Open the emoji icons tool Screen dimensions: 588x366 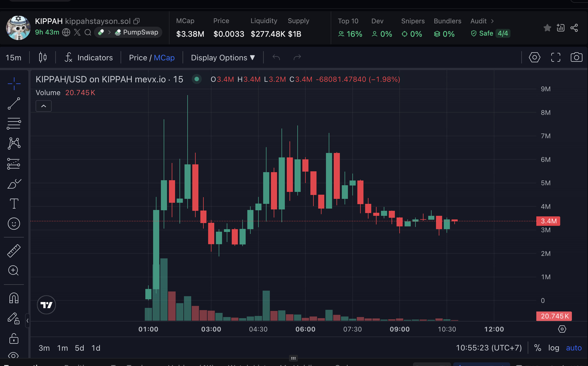coord(14,224)
